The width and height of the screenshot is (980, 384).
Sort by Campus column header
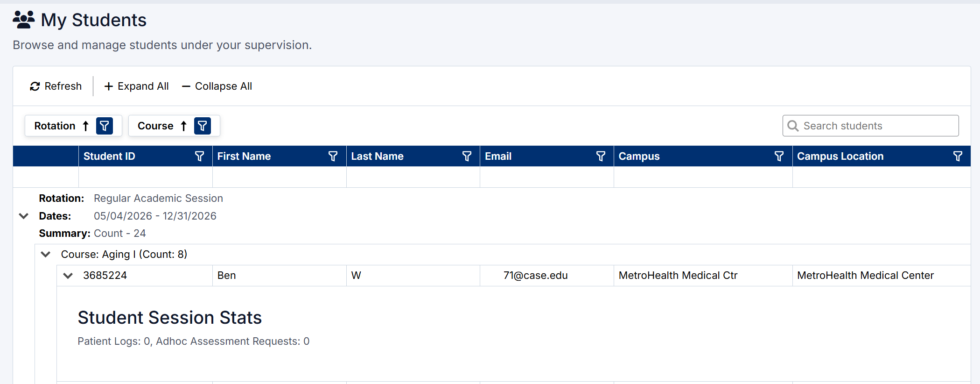coord(639,156)
